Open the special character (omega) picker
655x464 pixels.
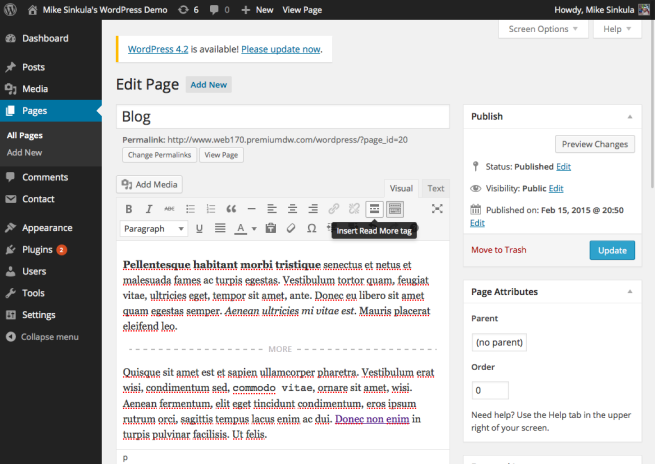coord(312,228)
